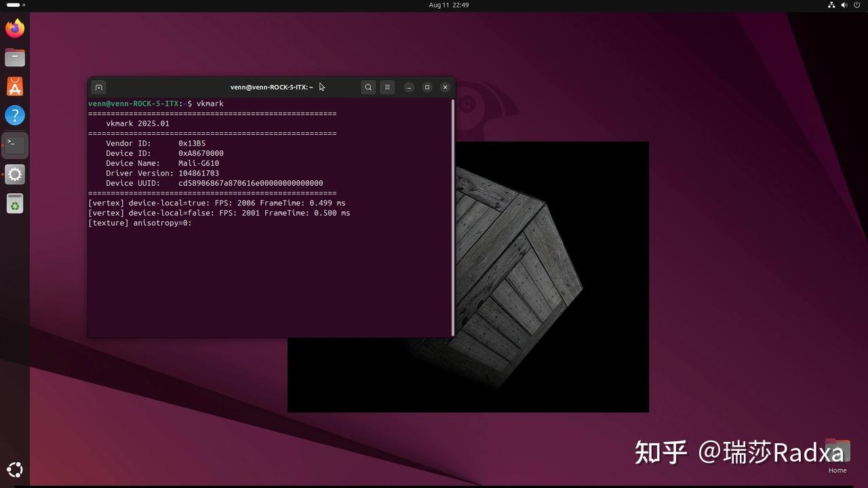Launch the App Center from dock
868x488 pixels.
[x=15, y=86]
